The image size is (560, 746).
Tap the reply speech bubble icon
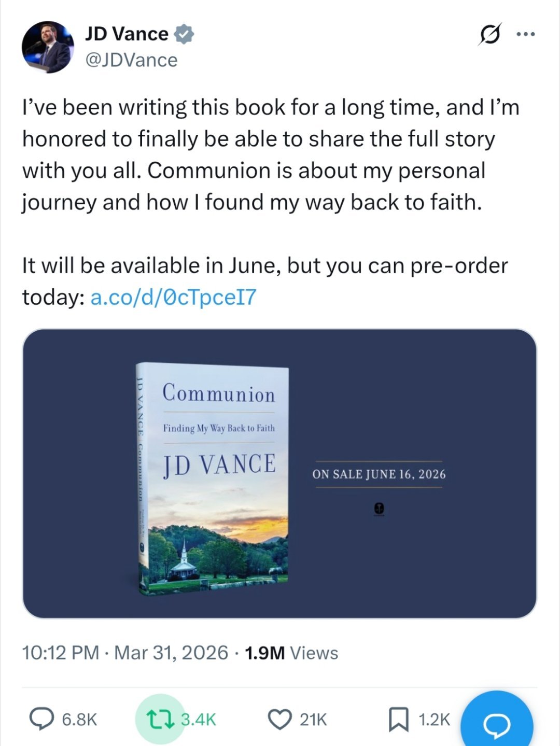point(39,719)
